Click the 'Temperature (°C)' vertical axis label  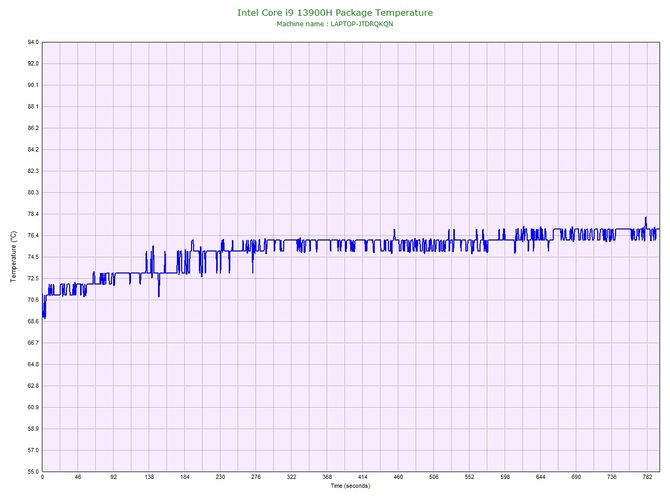pos(13,257)
